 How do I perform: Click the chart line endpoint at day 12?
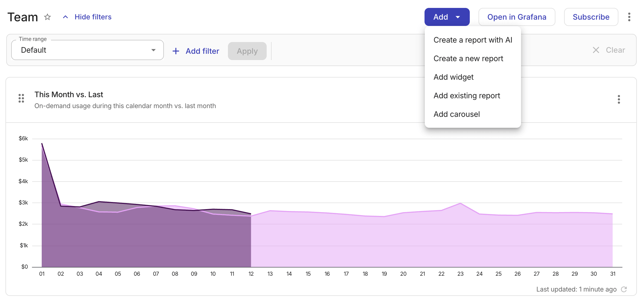[x=251, y=214]
